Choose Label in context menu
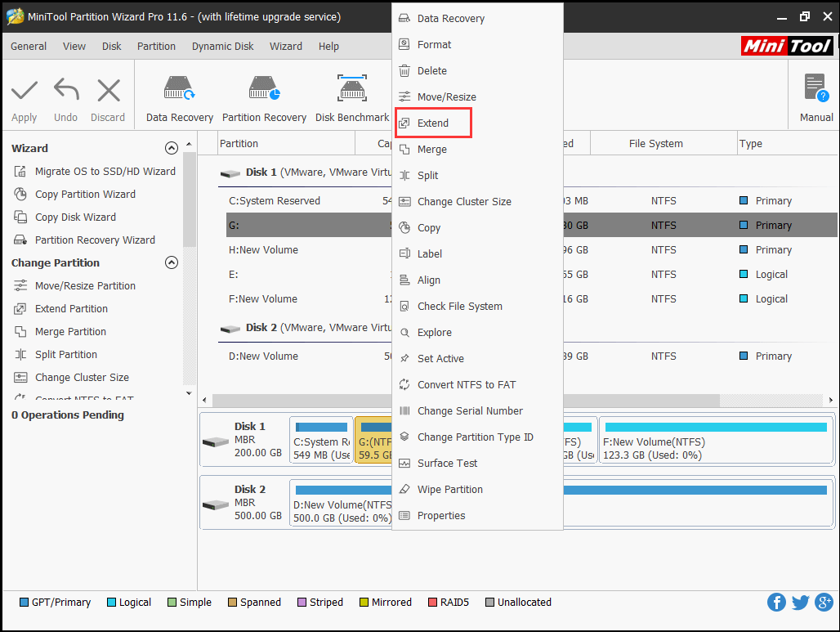This screenshot has width=840, height=632. tap(477, 254)
